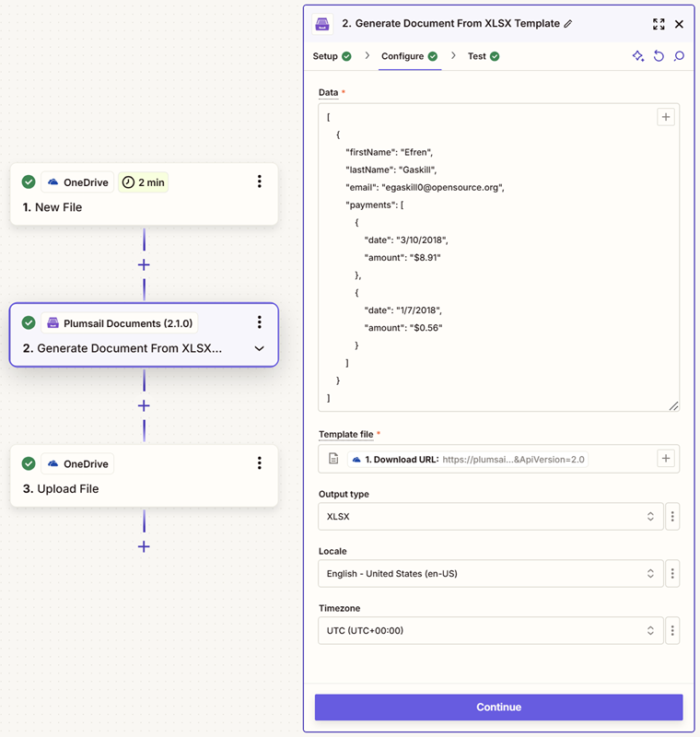
Task: Open the three-dot menu on Upload File step
Action: tap(260, 463)
